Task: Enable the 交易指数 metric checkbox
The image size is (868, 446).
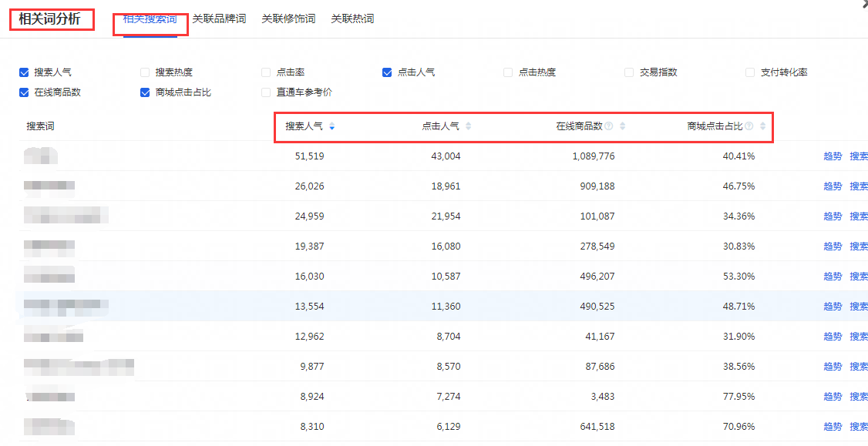Action: point(629,72)
